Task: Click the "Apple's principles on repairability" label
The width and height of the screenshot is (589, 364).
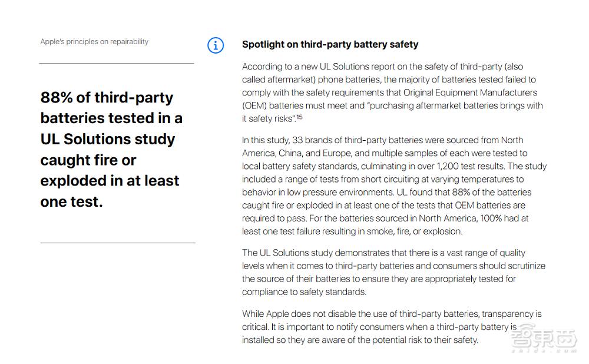Action: click(94, 42)
